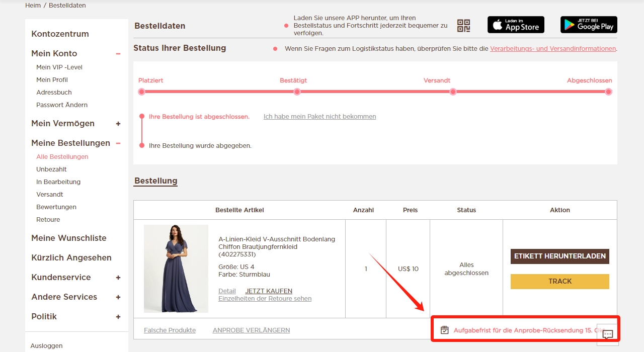Open Verarbeitungs- und Versandinformationen link
Viewport: 644px width, 352px height.
click(x=553, y=49)
